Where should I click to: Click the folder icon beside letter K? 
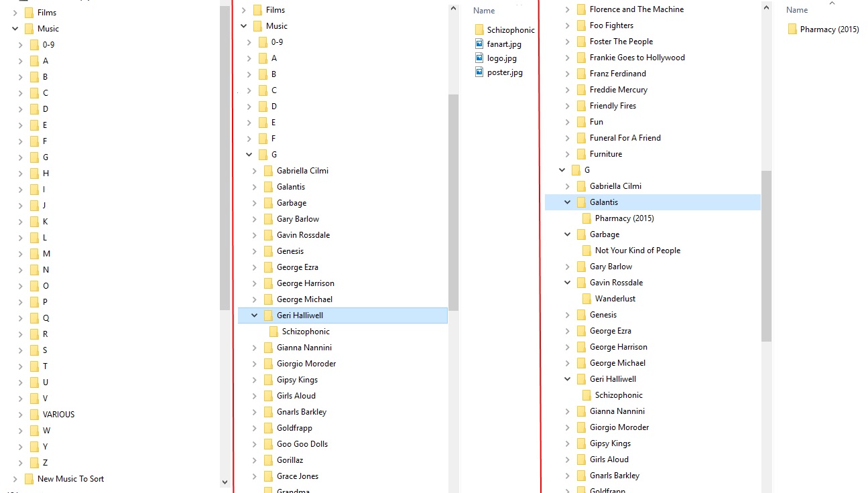[34, 222]
